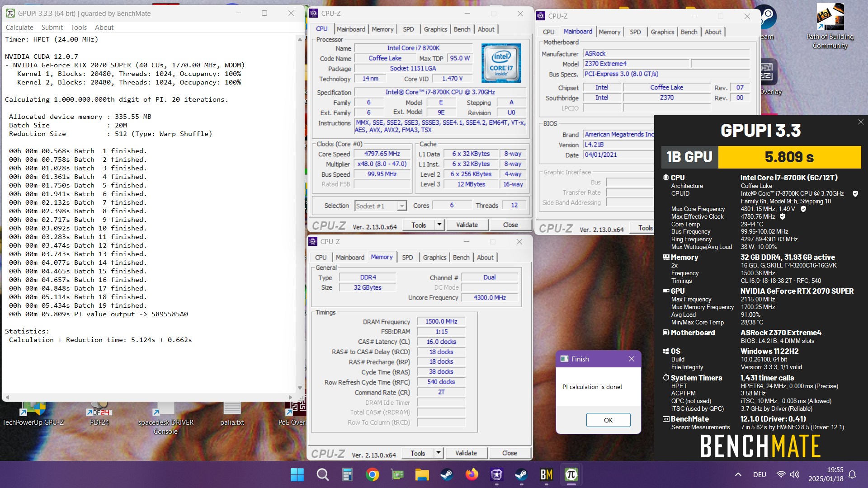
Task: Click the 5.809 s result score
Action: [x=789, y=157]
